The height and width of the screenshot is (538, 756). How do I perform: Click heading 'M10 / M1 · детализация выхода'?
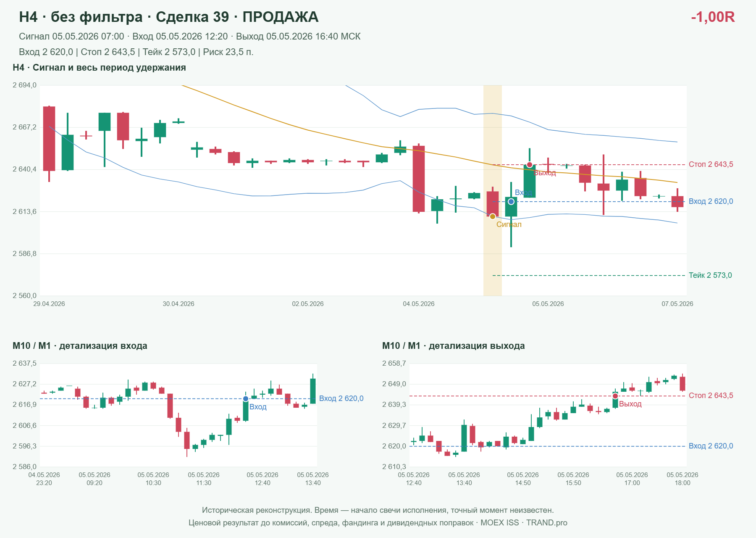point(454,346)
